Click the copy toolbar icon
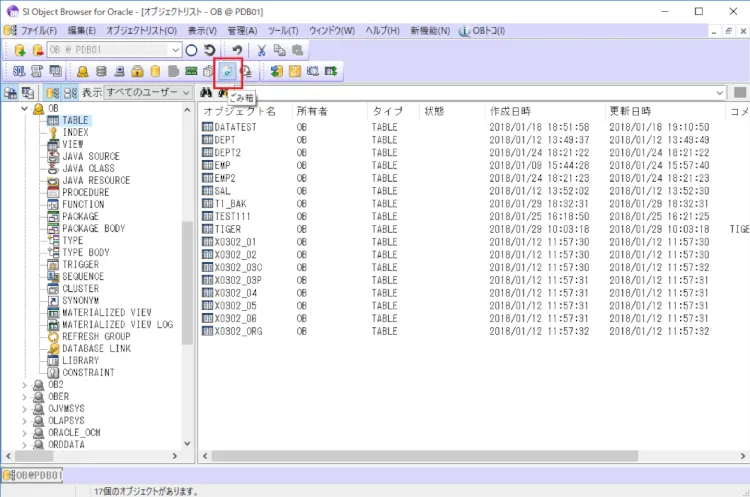The height and width of the screenshot is (497, 750). [279, 50]
